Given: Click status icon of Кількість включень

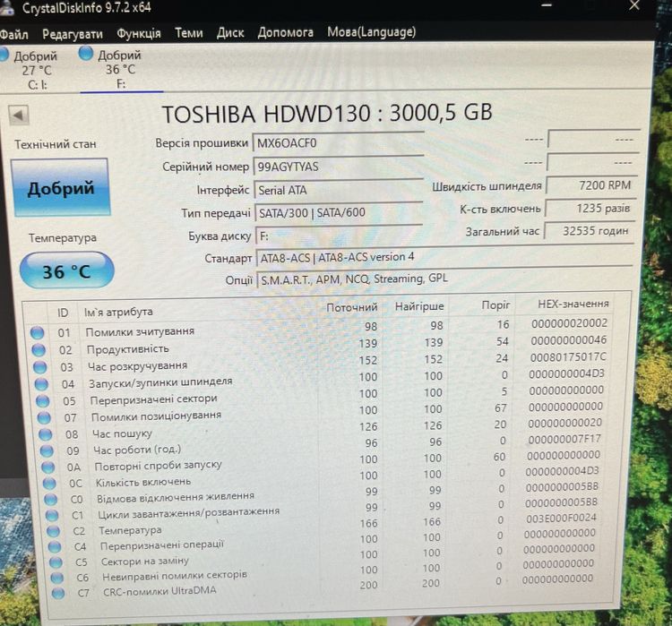Looking at the screenshot, I should (x=49, y=484).
